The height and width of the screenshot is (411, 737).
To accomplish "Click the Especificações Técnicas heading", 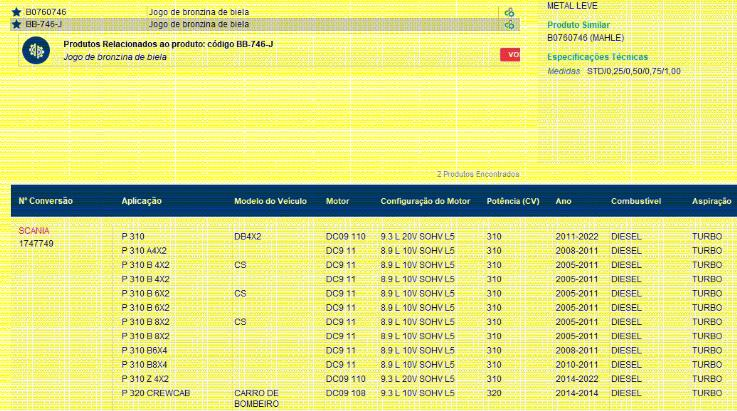I will (597, 57).
